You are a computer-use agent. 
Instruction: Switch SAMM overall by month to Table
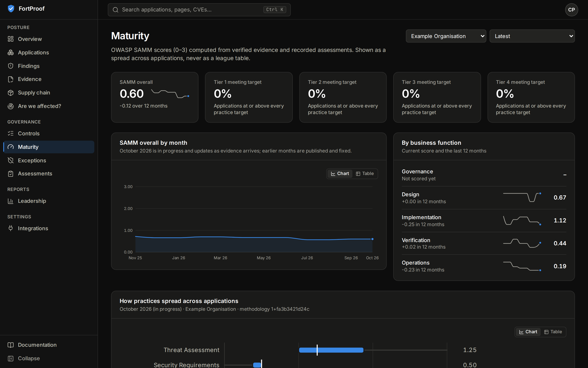pos(365,174)
